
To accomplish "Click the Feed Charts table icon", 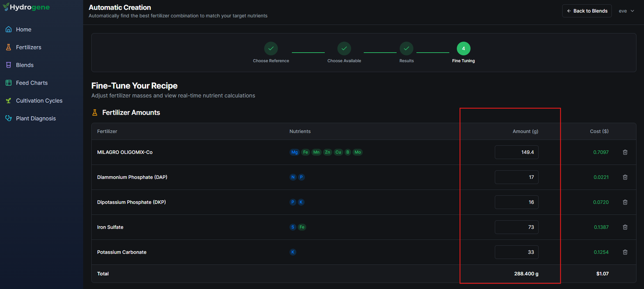I will 8,83.
